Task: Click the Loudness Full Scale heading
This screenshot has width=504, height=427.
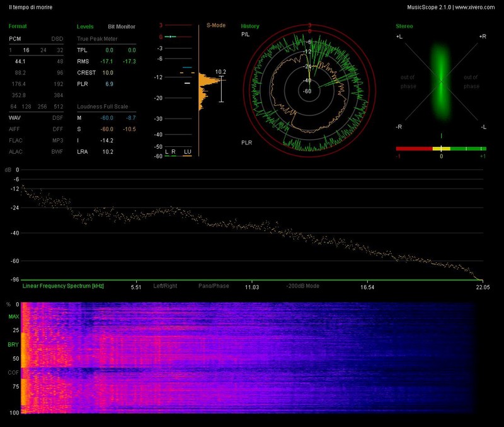Action: point(103,107)
